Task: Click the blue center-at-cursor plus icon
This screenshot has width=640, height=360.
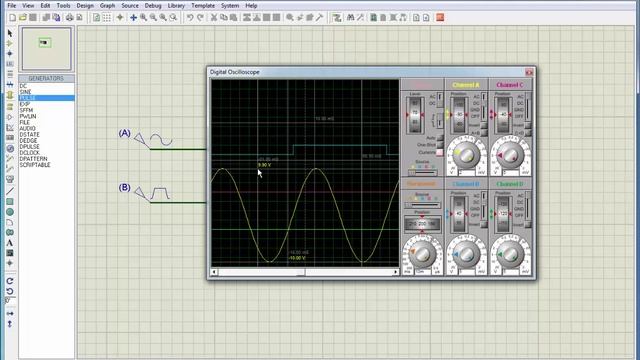Action: pos(133,18)
